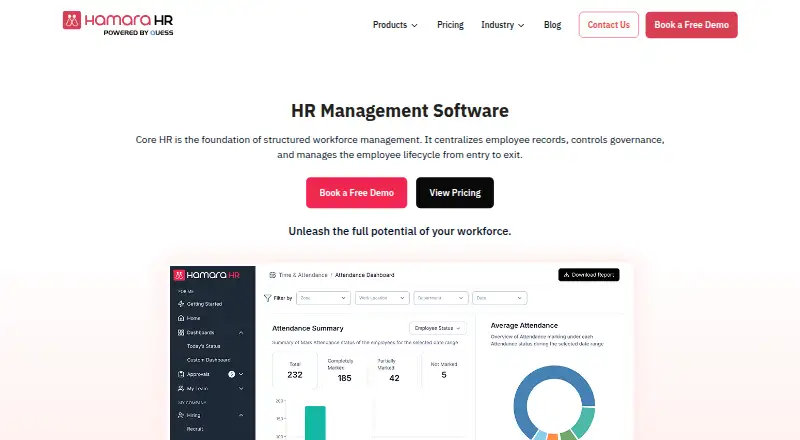
Task: Open the Employee Status dropdown
Action: point(438,328)
